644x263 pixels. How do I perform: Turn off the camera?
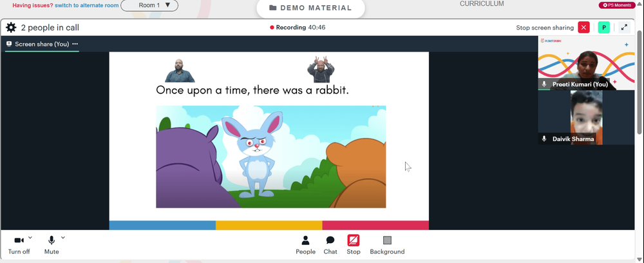[19, 245]
